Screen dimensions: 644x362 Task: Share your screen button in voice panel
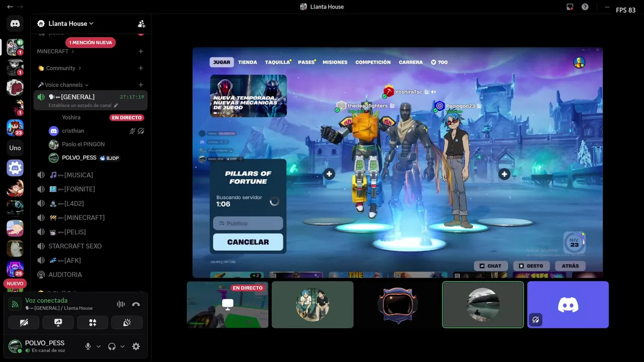(58, 323)
